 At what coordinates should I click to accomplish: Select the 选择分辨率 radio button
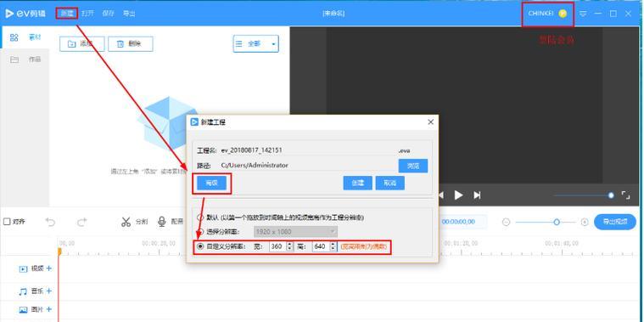[x=200, y=232]
